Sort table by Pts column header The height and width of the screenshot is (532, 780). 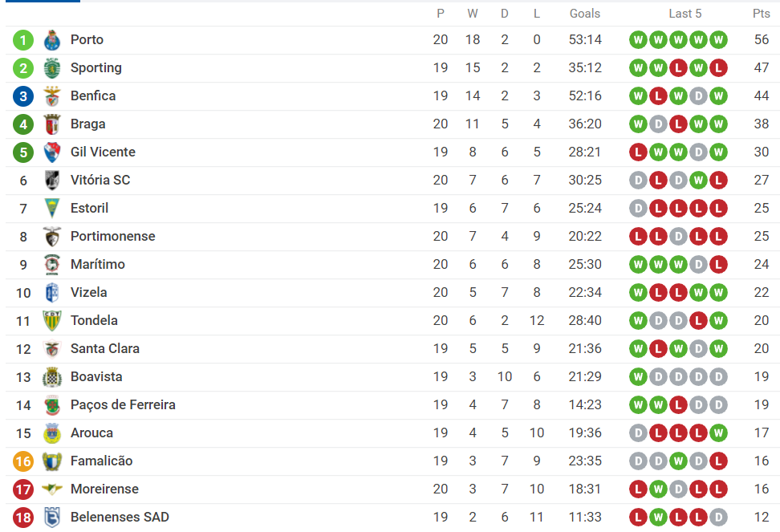(x=761, y=13)
